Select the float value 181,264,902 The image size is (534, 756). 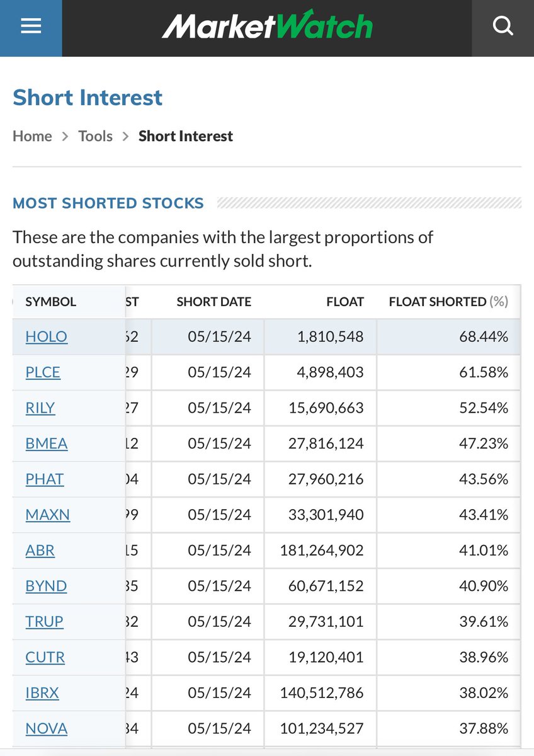[322, 550]
